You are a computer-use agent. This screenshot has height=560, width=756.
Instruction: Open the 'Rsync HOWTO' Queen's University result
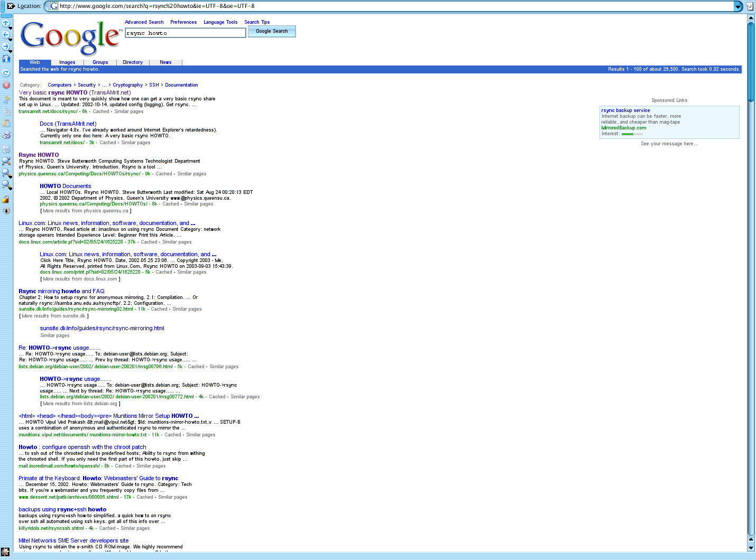[x=39, y=155]
